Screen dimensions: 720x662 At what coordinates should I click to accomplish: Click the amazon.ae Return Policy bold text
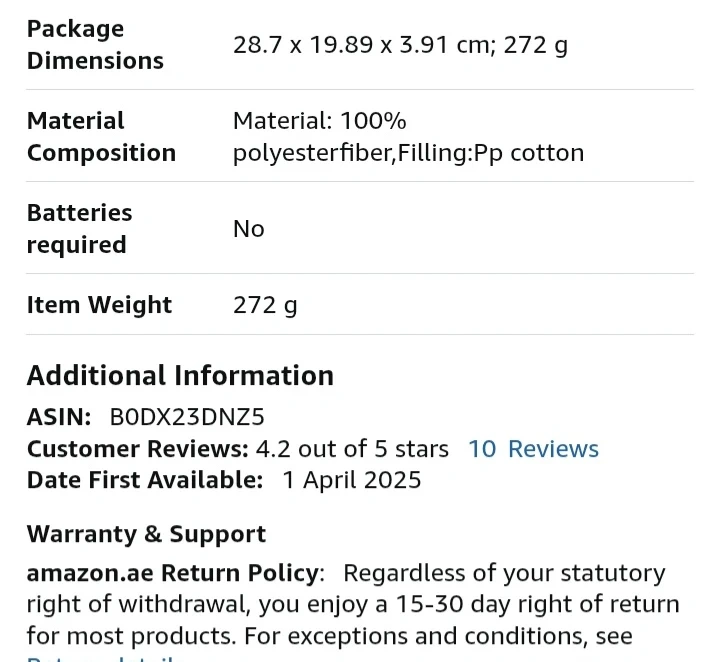tap(173, 573)
